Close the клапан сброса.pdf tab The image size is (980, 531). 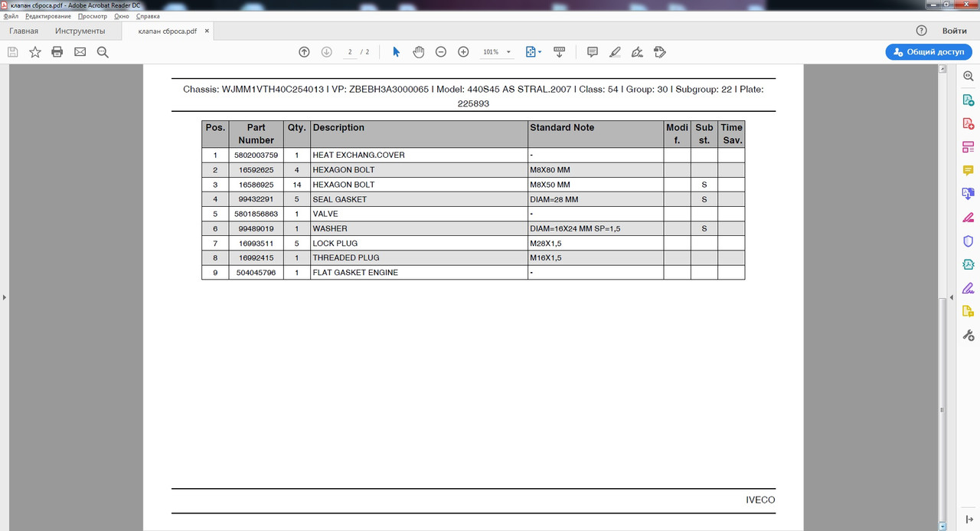pos(207,31)
